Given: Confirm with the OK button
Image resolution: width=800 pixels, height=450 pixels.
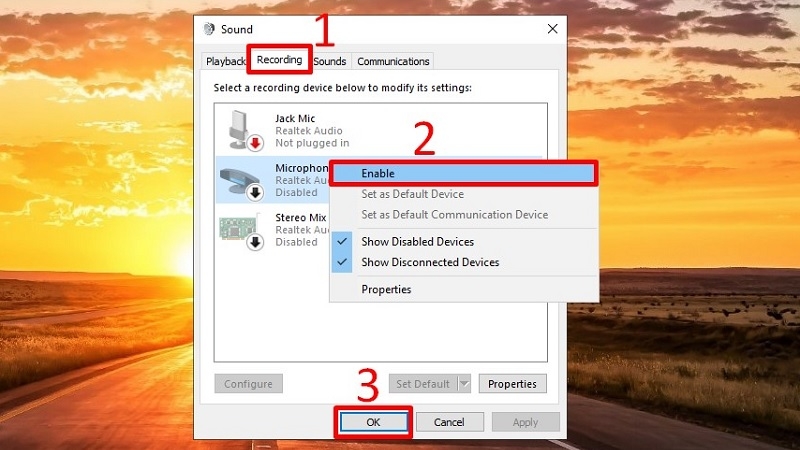Looking at the screenshot, I should pyautogui.click(x=373, y=422).
